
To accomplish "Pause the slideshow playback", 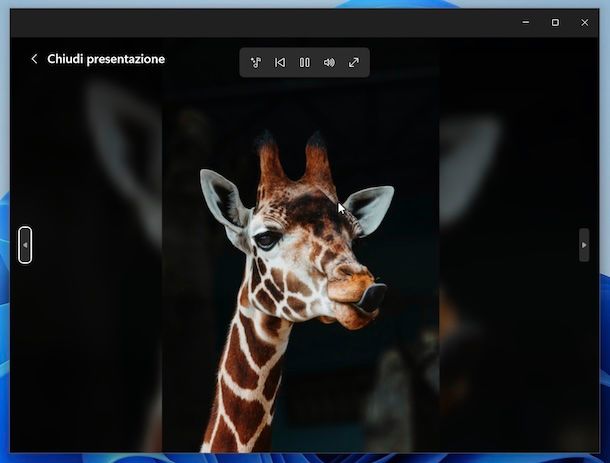I will (305, 62).
